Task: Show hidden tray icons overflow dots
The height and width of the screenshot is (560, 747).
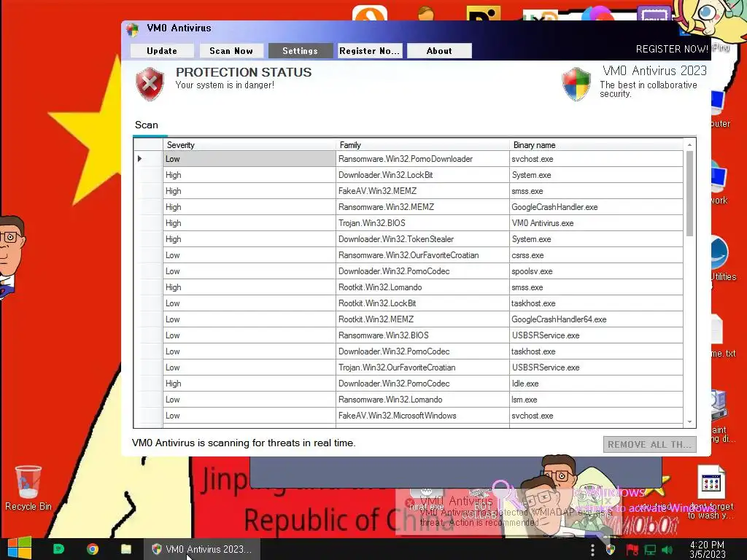Action: point(592,550)
